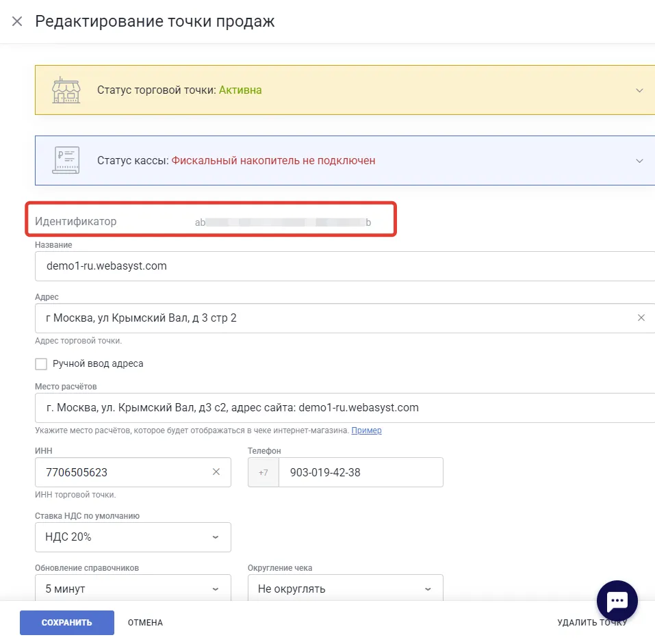Click the store icon in status panel

66,90
